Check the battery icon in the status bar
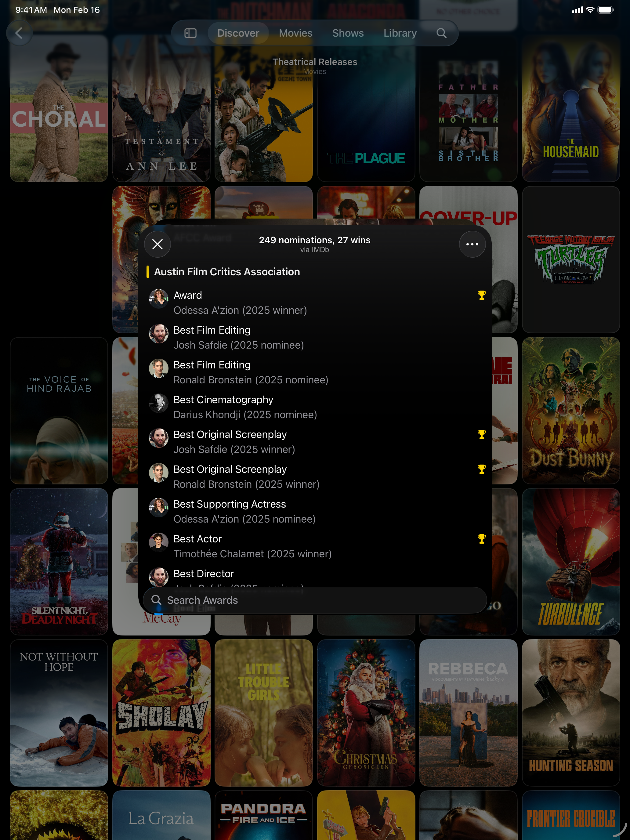Screen dimensions: 630x840 (x=605, y=10)
